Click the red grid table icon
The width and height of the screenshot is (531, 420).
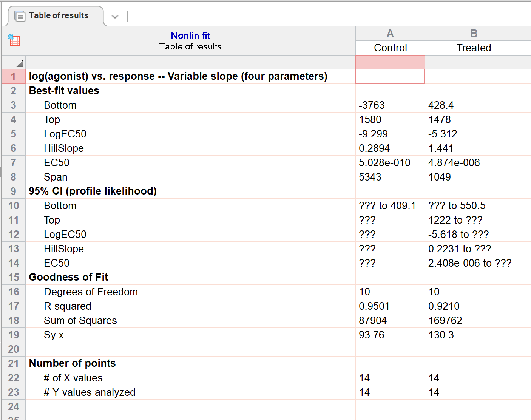click(14, 40)
